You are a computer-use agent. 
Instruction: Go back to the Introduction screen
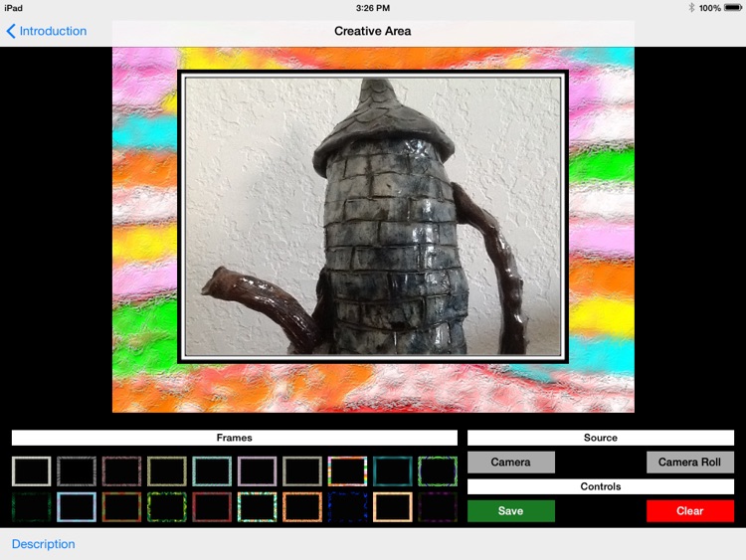[47, 31]
